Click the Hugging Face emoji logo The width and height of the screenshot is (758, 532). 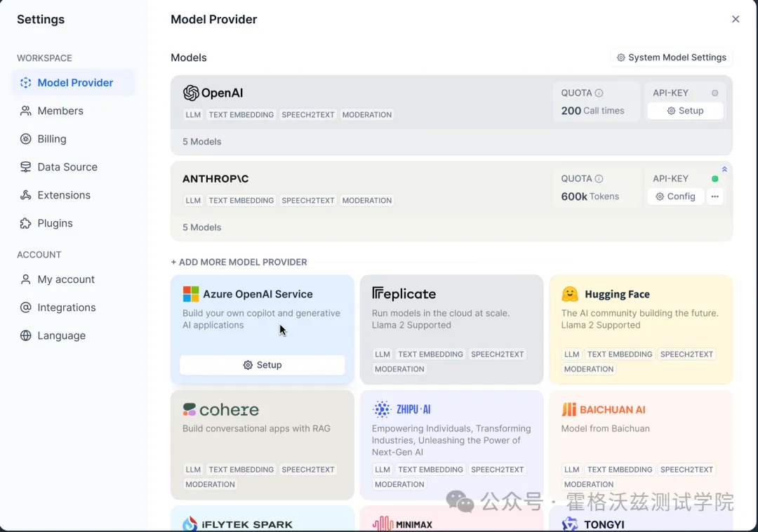pyautogui.click(x=569, y=294)
